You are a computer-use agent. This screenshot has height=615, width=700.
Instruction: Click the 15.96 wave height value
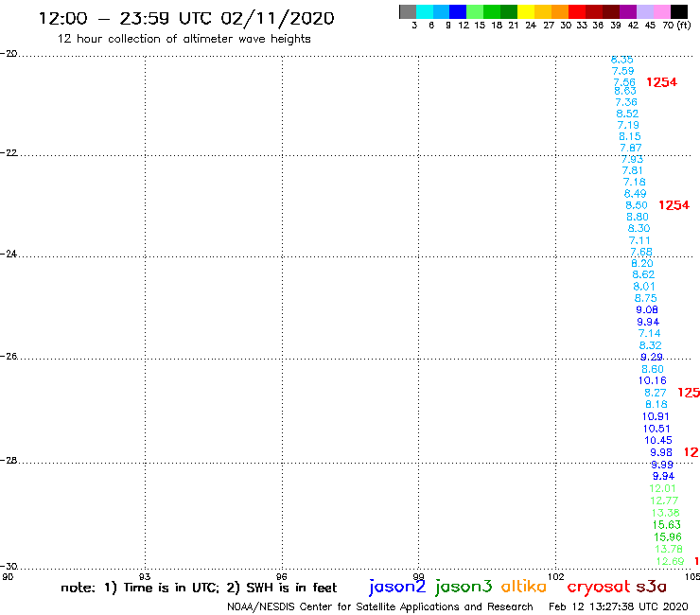(668, 537)
